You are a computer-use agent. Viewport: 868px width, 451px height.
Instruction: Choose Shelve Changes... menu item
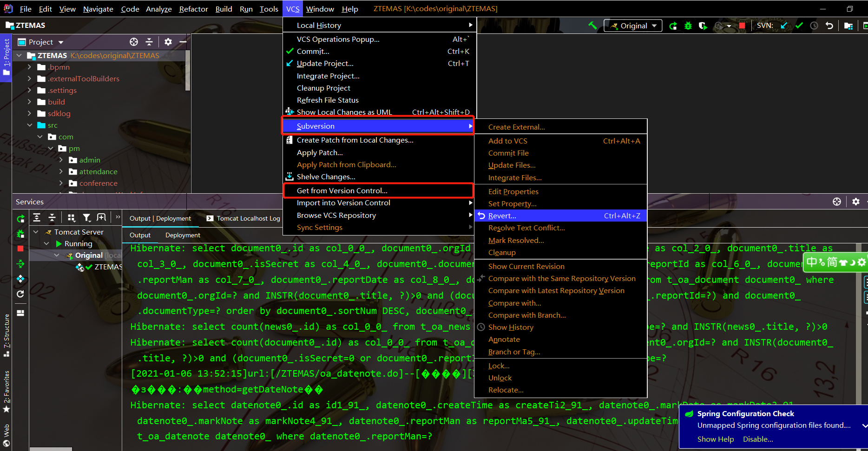pyautogui.click(x=378, y=176)
